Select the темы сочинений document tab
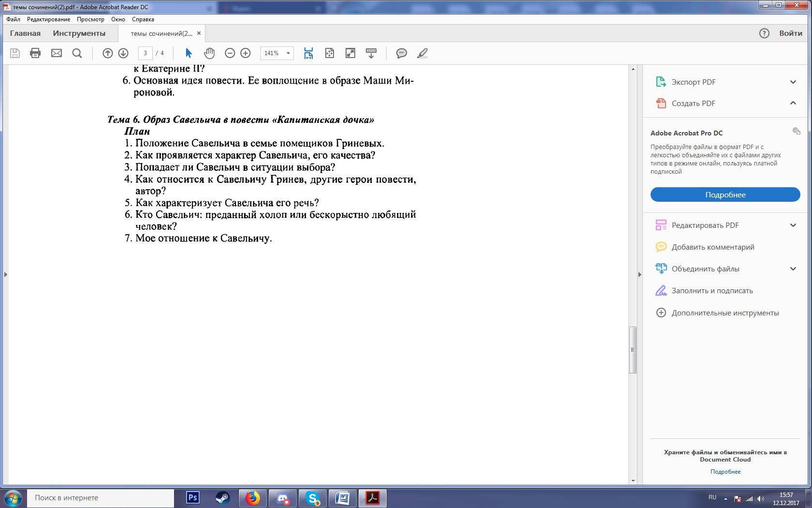This screenshot has width=812, height=508. click(161, 33)
